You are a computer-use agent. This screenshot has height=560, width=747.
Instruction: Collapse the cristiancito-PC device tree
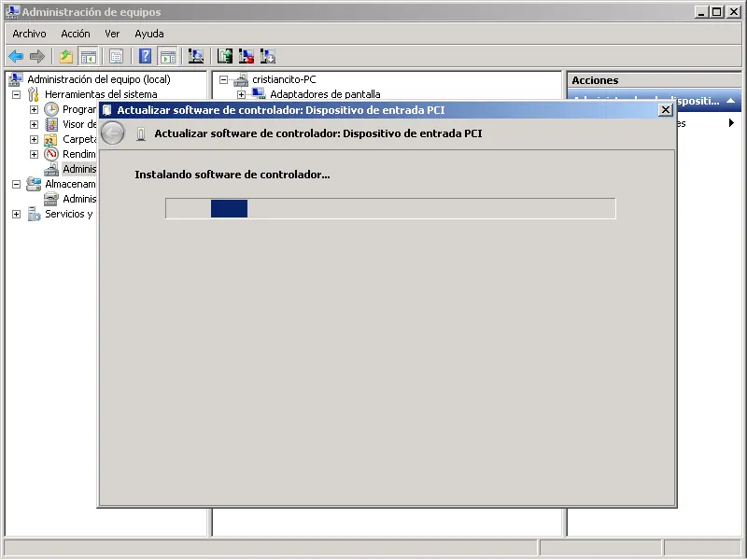pyautogui.click(x=223, y=79)
